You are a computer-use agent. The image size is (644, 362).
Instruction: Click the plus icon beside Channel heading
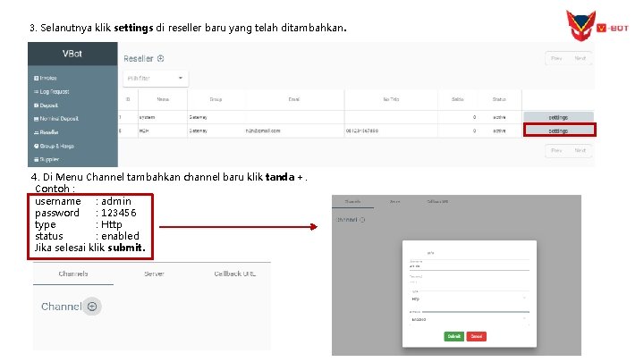[x=92, y=307]
